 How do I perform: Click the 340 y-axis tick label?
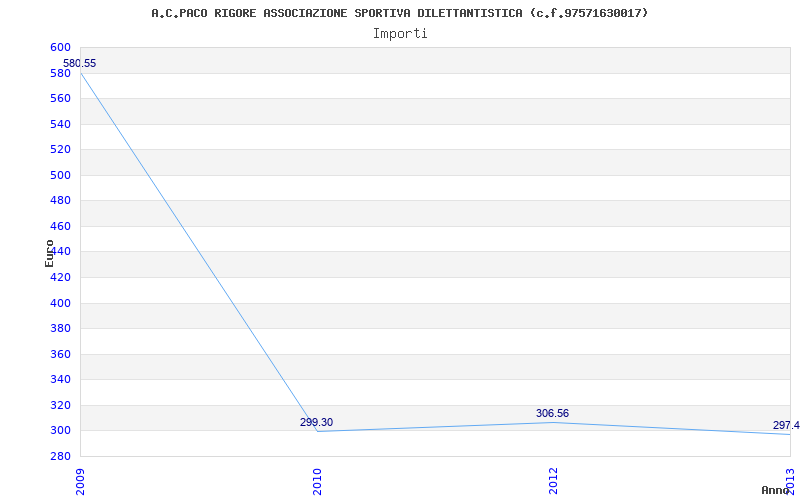(x=60, y=380)
